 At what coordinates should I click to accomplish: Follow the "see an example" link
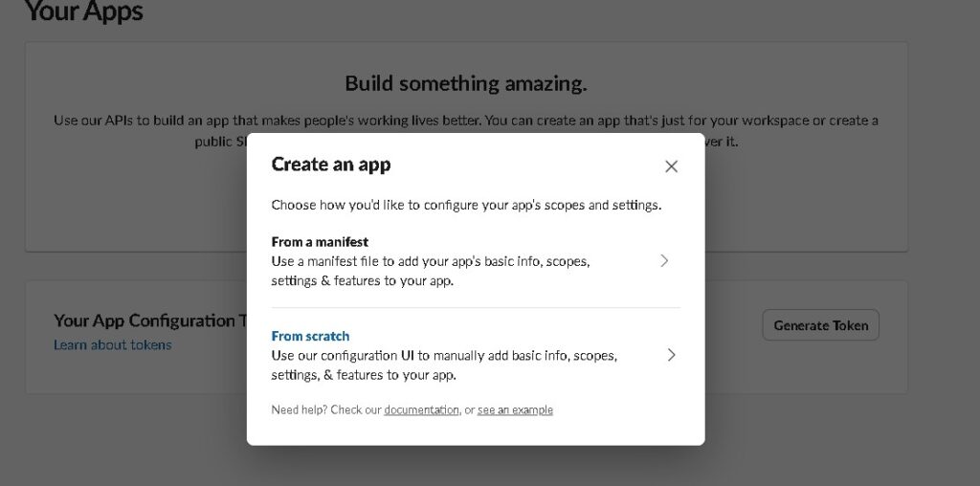[x=515, y=409]
